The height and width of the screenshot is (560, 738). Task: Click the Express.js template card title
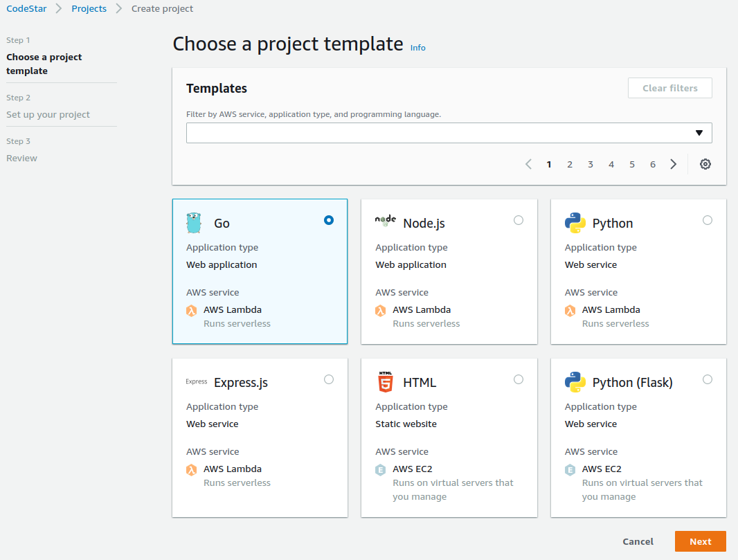click(241, 383)
